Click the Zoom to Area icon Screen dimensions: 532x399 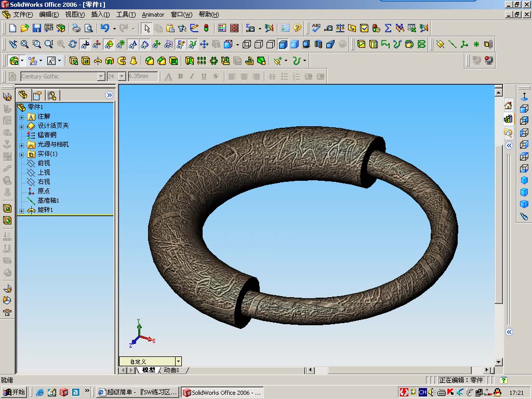(x=37, y=44)
